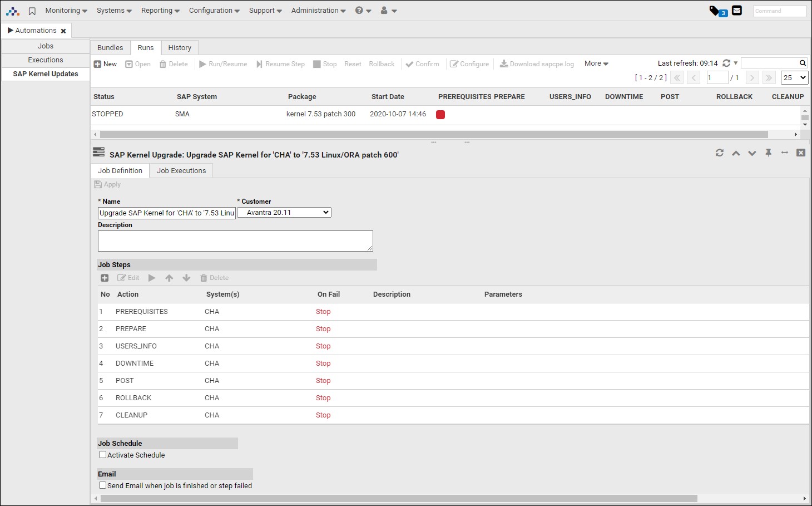Collapse the detail panel with the up chevron
Image resolution: width=812 pixels, height=506 pixels.
(736, 153)
